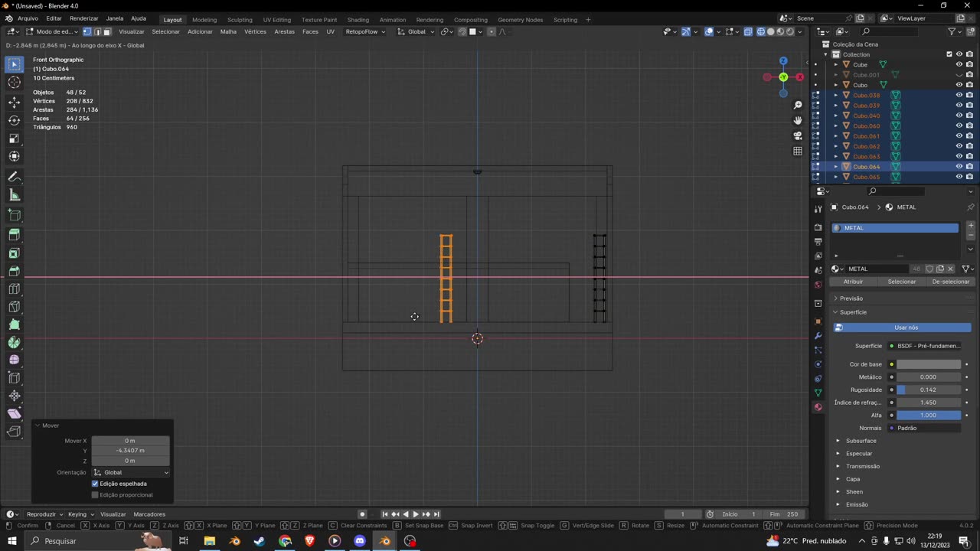Adjust the Alfa slider
980x551 pixels.
pyautogui.click(x=929, y=415)
